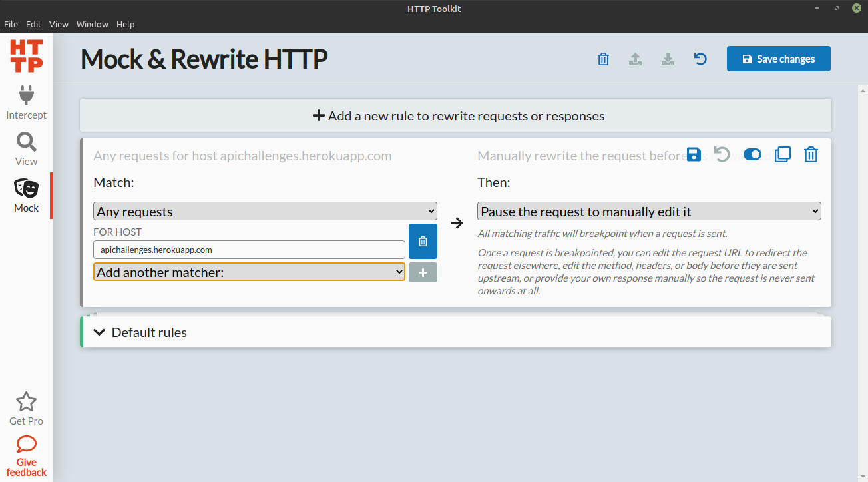
Task: Open the 'Pause the request' action dropdown
Action: coord(649,211)
